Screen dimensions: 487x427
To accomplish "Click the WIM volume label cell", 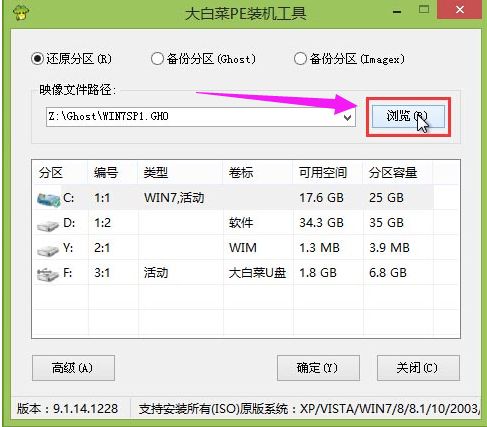I will click(x=243, y=248).
